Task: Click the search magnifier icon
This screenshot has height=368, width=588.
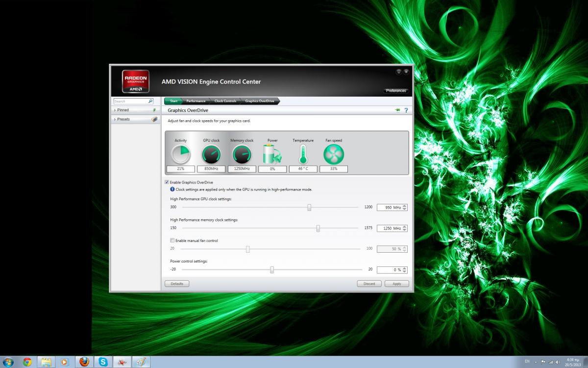Action: 150,101
